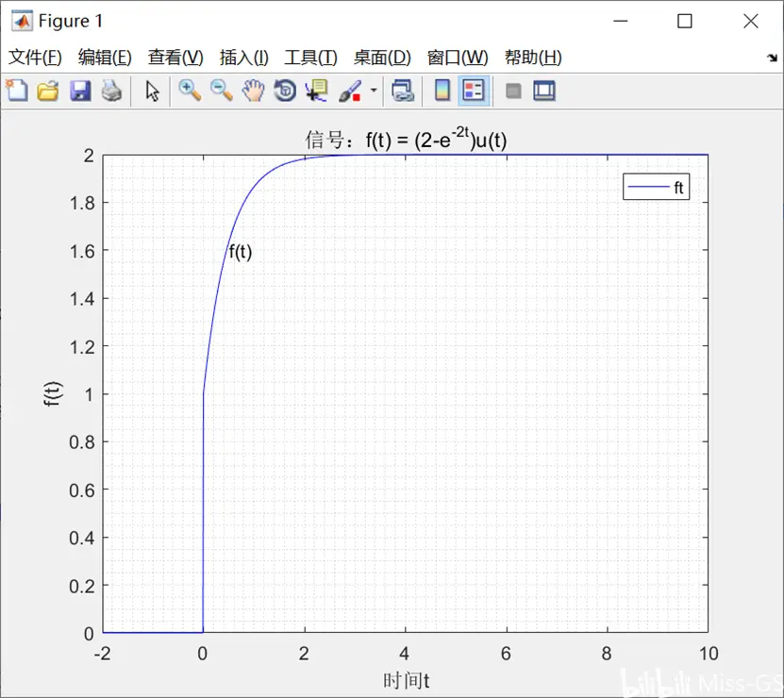Select the vertical y-axis label f(t)
The image size is (784, 698).
point(53,393)
